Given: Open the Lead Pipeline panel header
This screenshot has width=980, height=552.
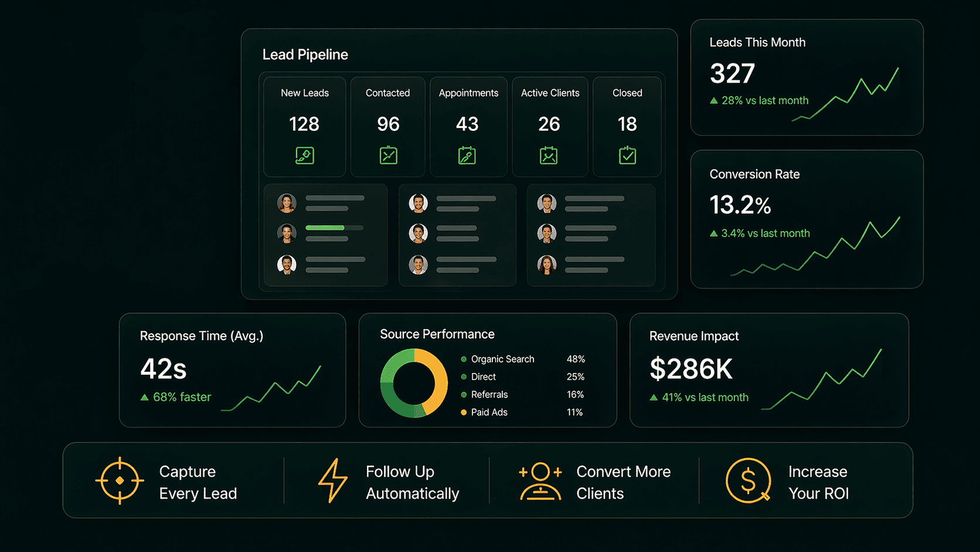Looking at the screenshot, I should coord(305,55).
